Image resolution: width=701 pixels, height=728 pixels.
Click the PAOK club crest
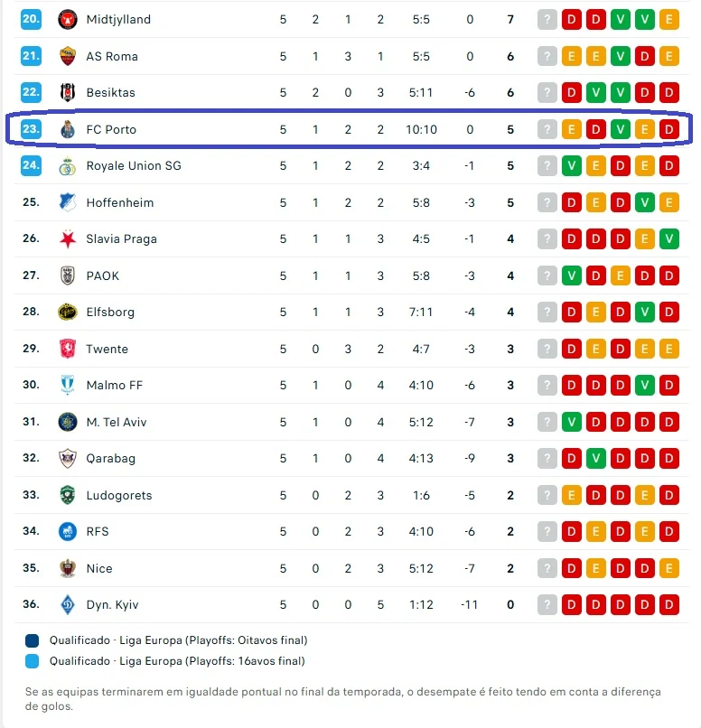click(x=68, y=275)
